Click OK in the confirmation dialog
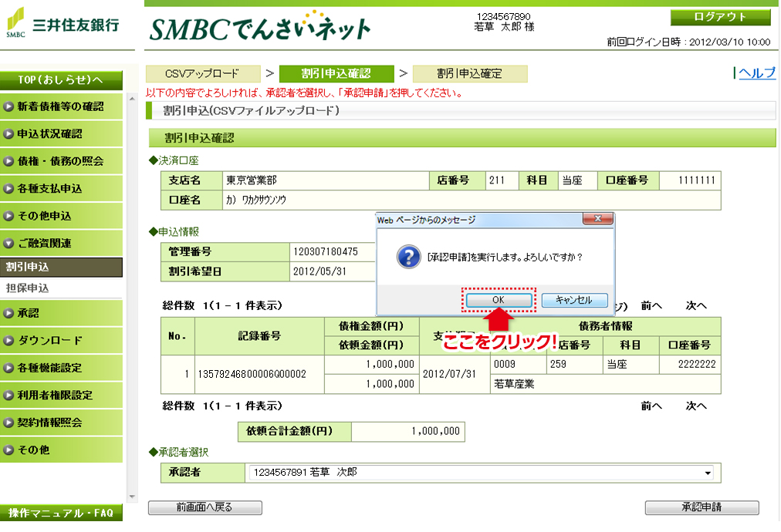This screenshot has height=532, width=781. pos(499,300)
